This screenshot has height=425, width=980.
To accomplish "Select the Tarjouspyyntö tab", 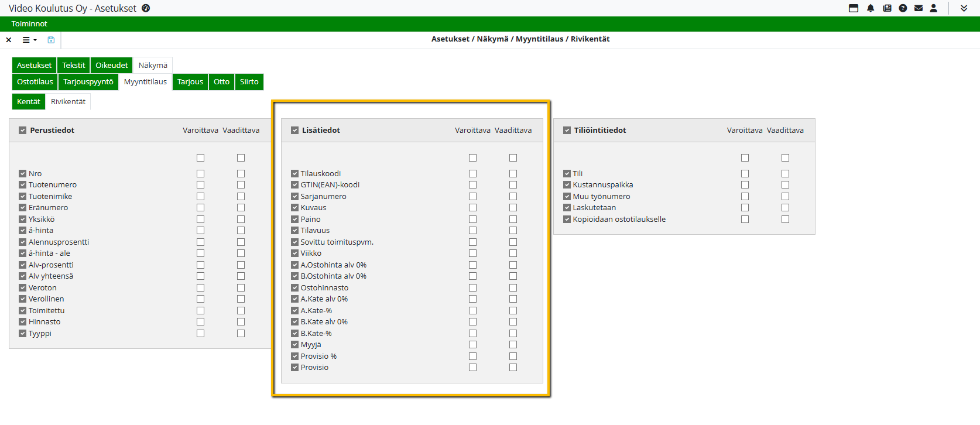I will point(88,82).
